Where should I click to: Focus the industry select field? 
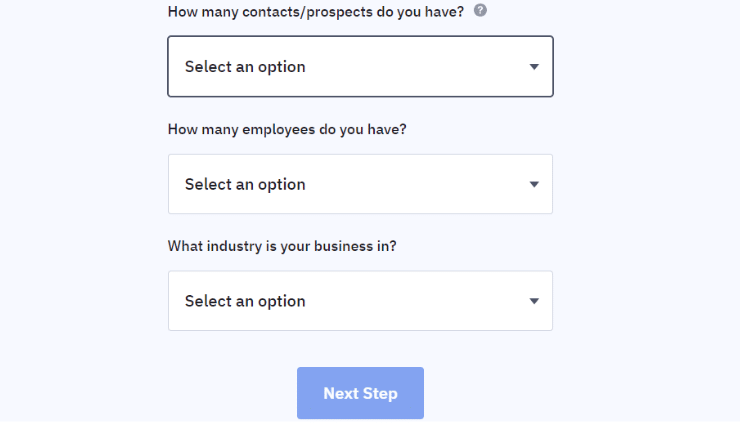360,301
